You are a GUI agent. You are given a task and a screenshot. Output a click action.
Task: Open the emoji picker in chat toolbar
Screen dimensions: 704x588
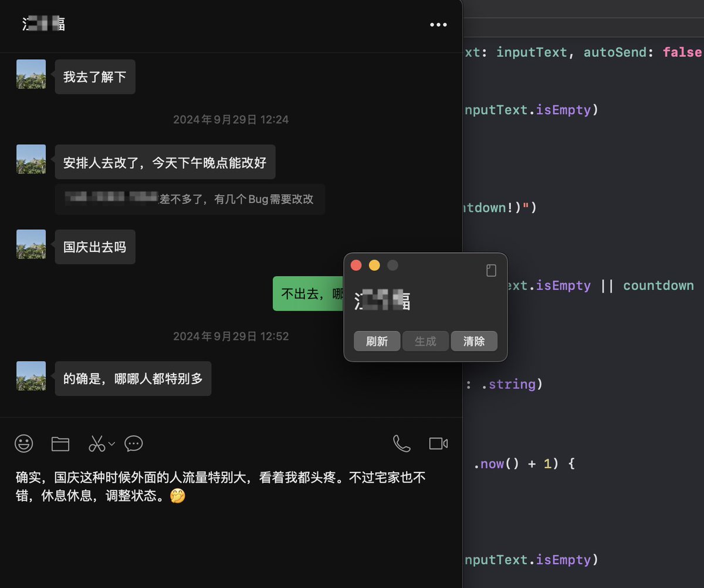pos(24,444)
